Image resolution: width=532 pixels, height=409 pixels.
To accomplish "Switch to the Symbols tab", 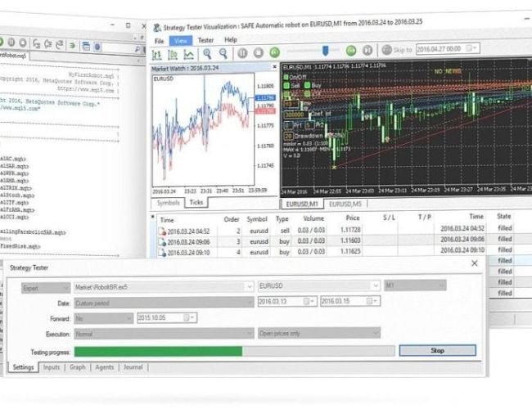I will click(169, 203).
